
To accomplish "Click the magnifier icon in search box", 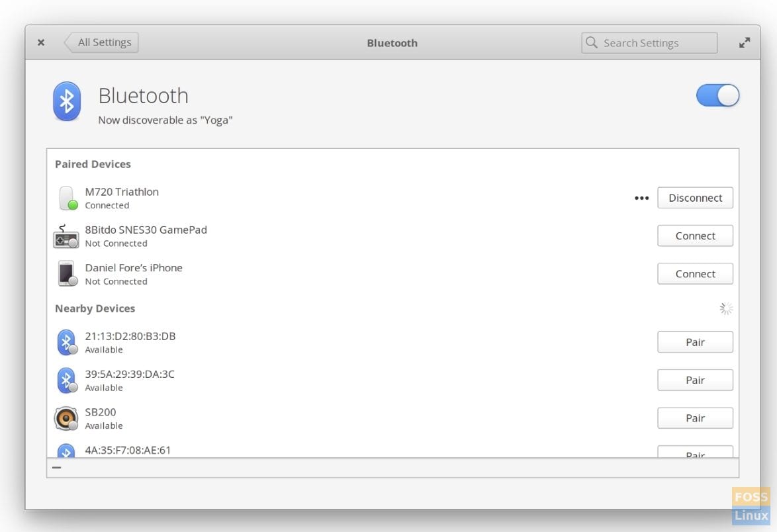I will pos(591,42).
